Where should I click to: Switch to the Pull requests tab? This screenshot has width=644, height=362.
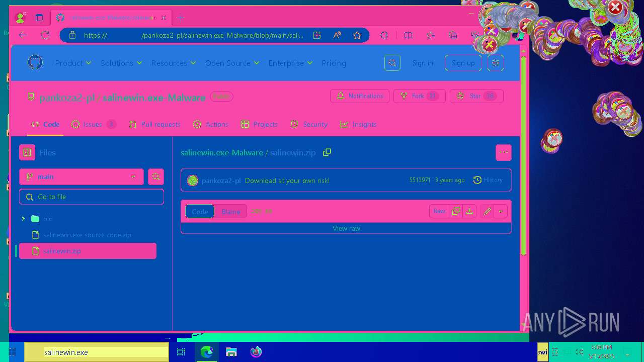tap(154, 124)
